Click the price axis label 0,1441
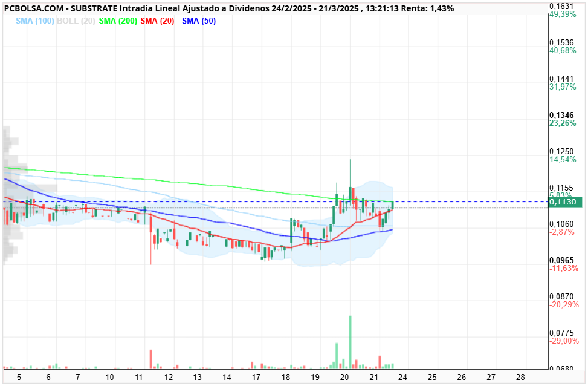The width and height of the screenshot is (588, 386). click(561, 79)
